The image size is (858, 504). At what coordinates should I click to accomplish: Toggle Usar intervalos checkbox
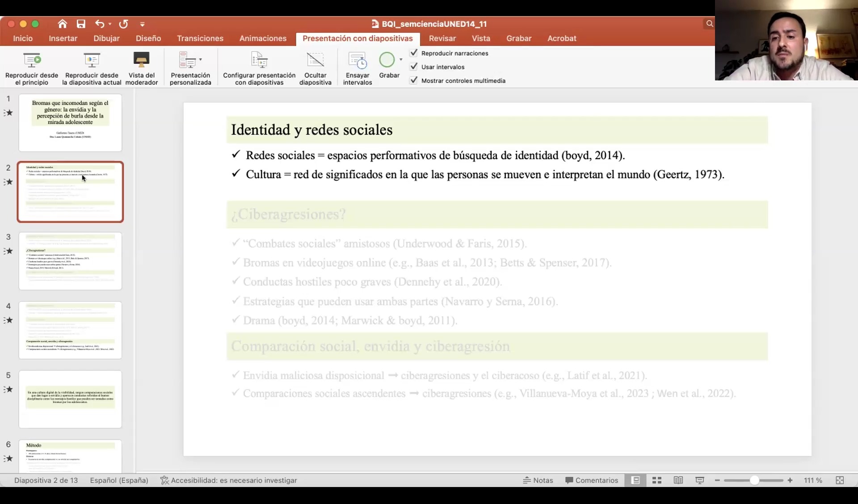coord(414,67)
